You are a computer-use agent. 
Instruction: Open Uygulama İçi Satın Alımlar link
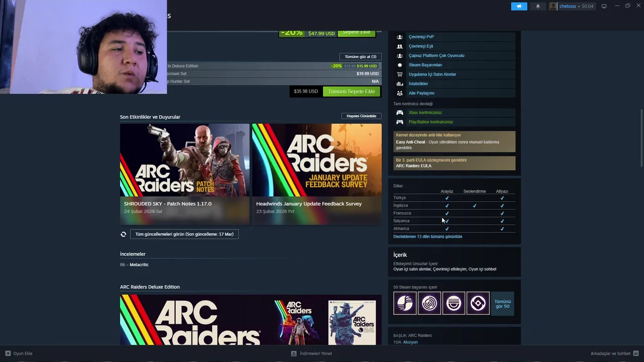click(432, 74)
